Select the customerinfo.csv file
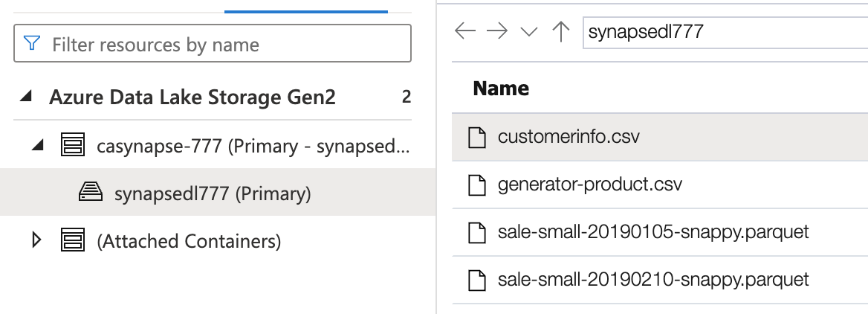The image size is (868, 314). tap(569, 137)
